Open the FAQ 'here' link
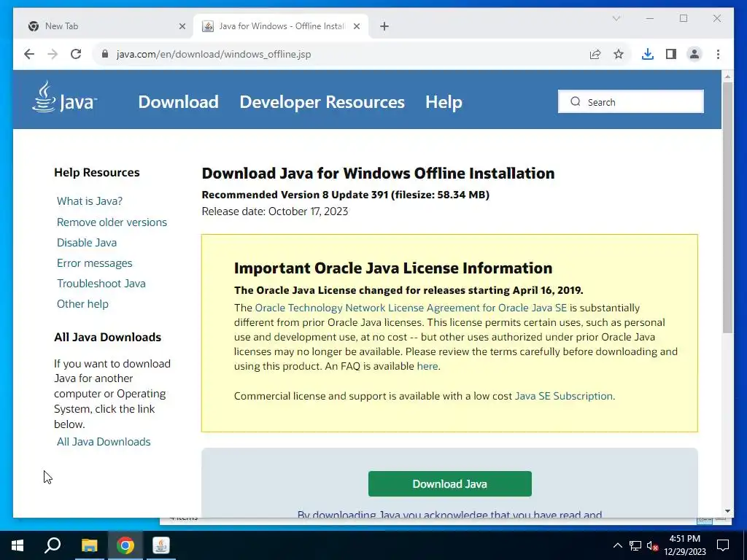The image size is (747, 560). (x=427, y=366)
